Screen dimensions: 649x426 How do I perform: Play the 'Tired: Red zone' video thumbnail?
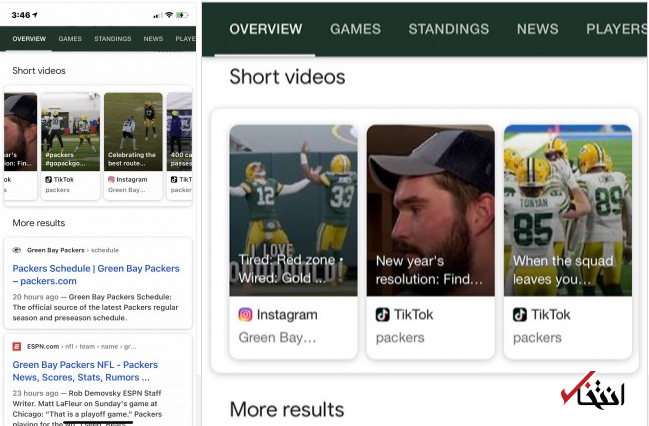[x=292, y=210]
